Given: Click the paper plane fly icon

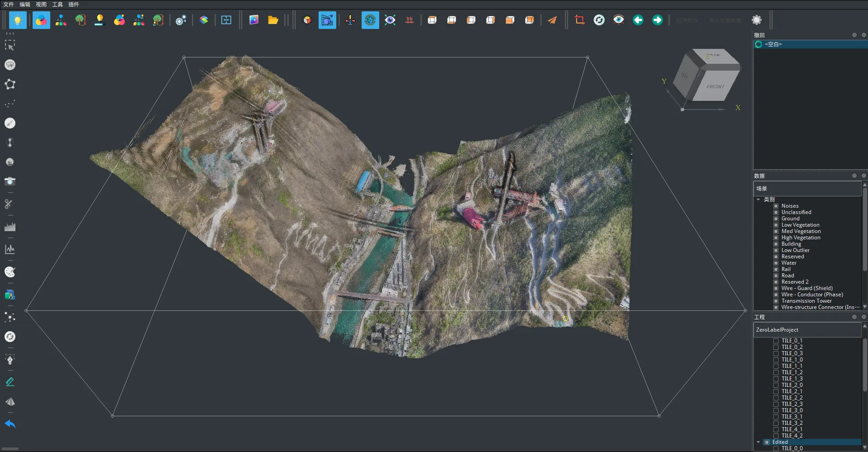Looking at the screenshot, I should (x=552, y=20).
